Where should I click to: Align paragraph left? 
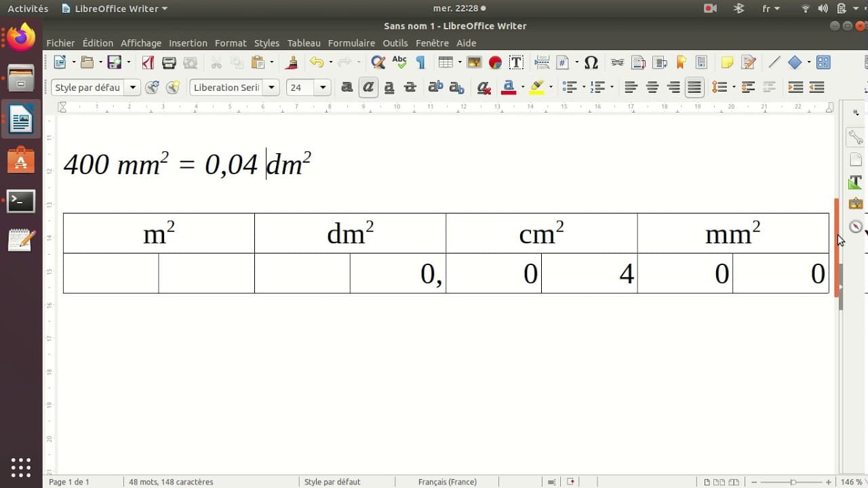coord(631,87)
